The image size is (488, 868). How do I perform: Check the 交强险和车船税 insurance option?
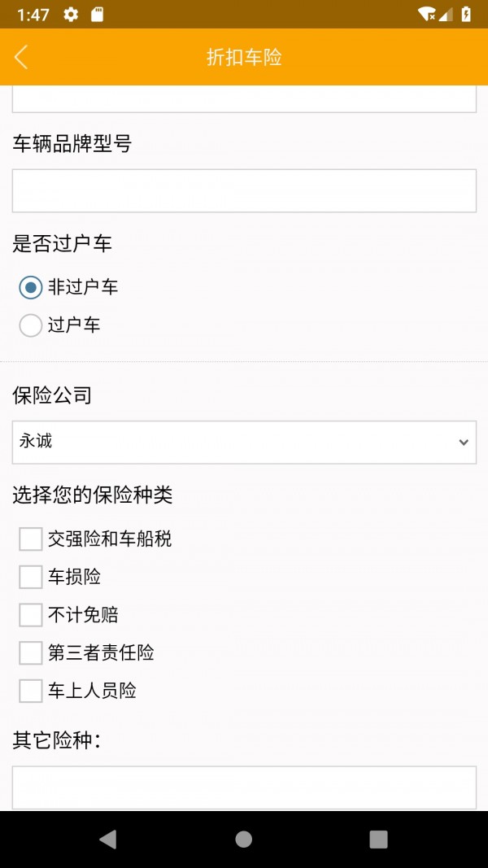tap(29, 539)
